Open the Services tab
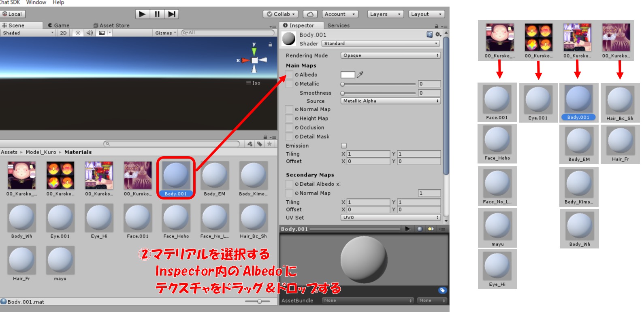Image resolution: width=644 pixels, height=312 pixels. pos(338,25)
